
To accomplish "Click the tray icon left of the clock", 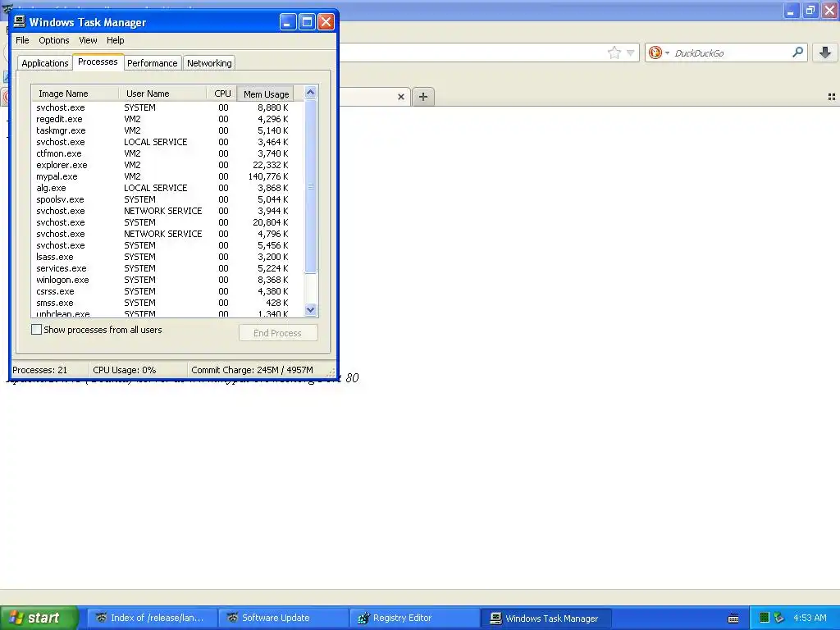I will (779, 618).
